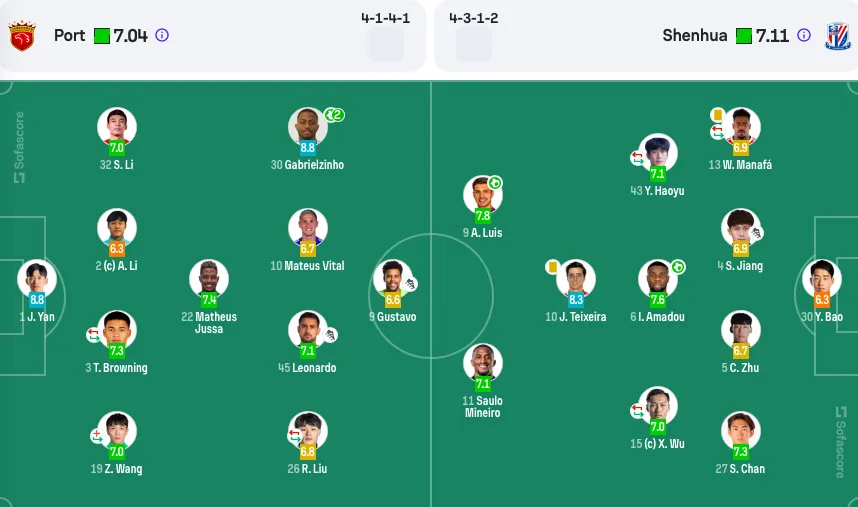The width and height of the screenshot is (858, 507).
Task: Click the substitution arrows icon on T. Browning
Action: click(94, 335)
